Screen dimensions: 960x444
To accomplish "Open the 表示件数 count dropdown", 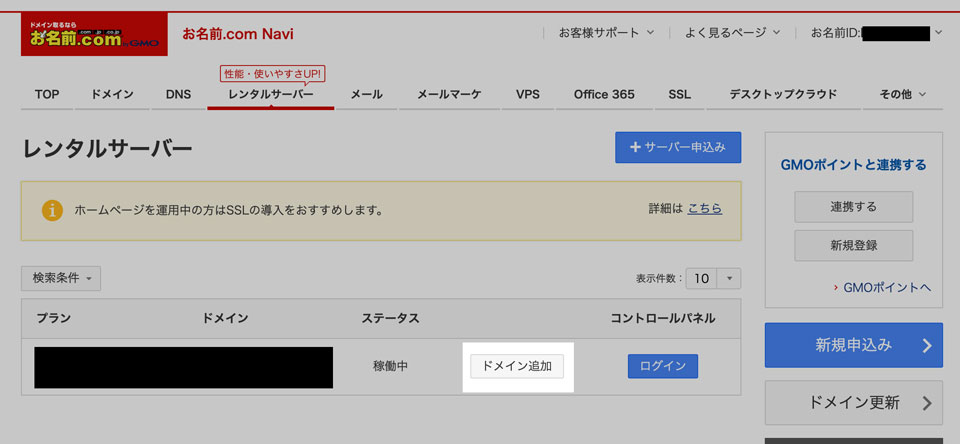I will (713, 279).
